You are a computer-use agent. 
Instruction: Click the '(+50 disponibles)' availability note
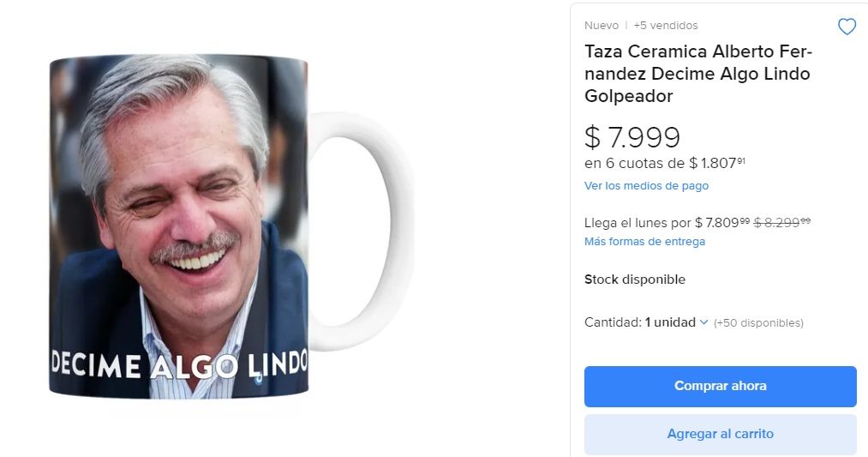point(758,323)
